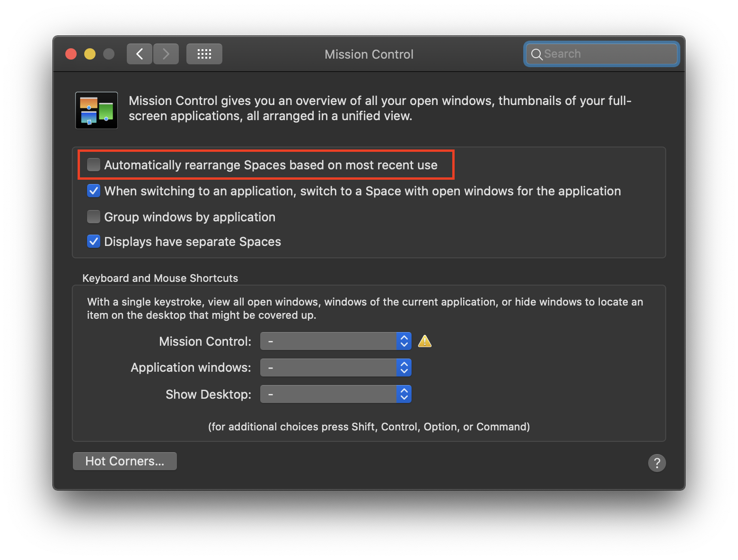The width and height of the screenshot is (738, 560).
Task: Click the Keyboard and Mouse Shortcuts heading
Action: 160,278
